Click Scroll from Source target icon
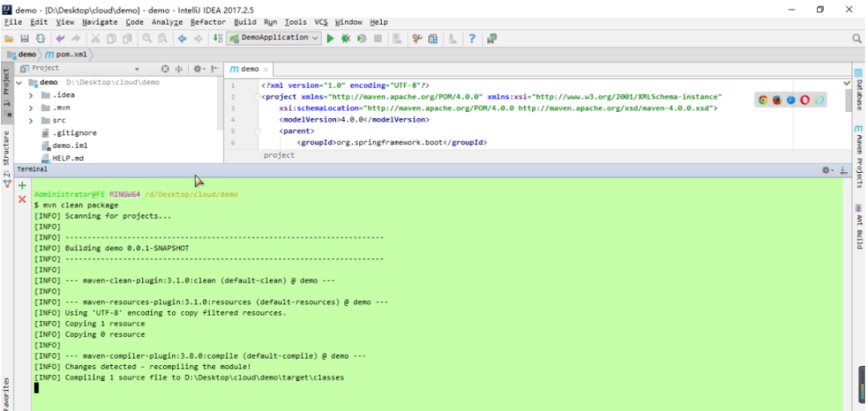 [x=165, y=68]
